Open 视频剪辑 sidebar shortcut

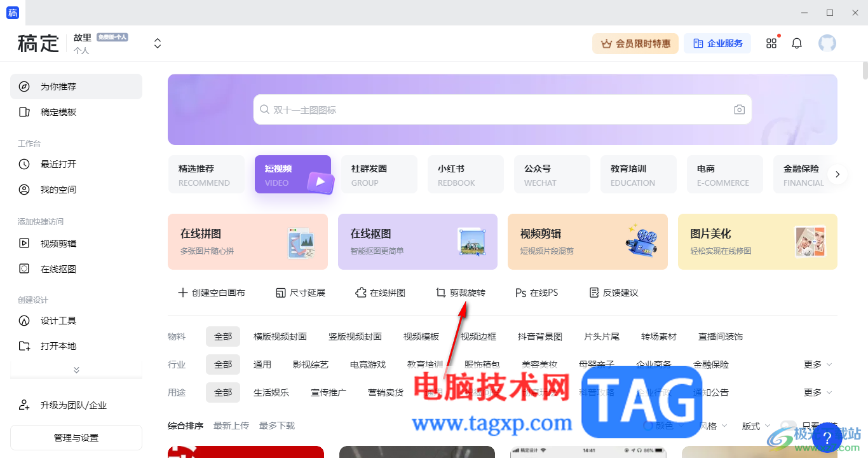(x=76, y=243)
